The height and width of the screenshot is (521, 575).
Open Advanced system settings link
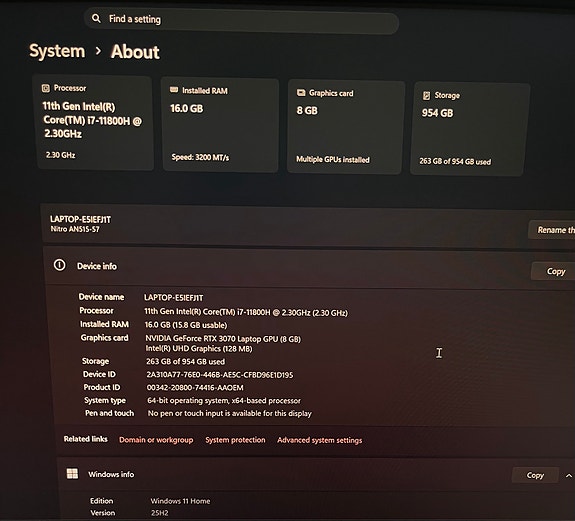point(319,440)
